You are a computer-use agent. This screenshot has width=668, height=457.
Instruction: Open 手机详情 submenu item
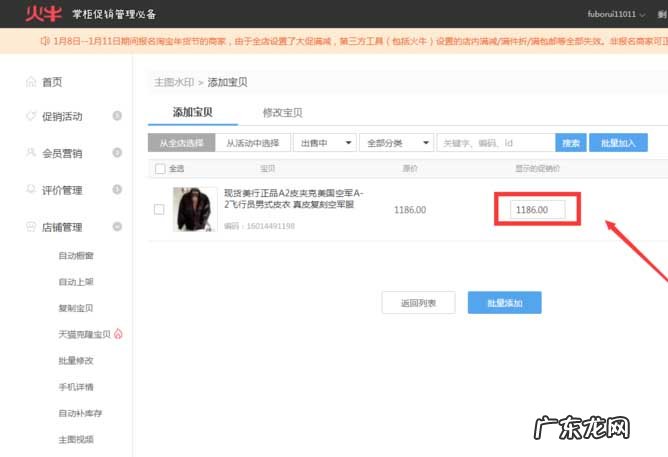pyautogui.click(x=76, y=387)
